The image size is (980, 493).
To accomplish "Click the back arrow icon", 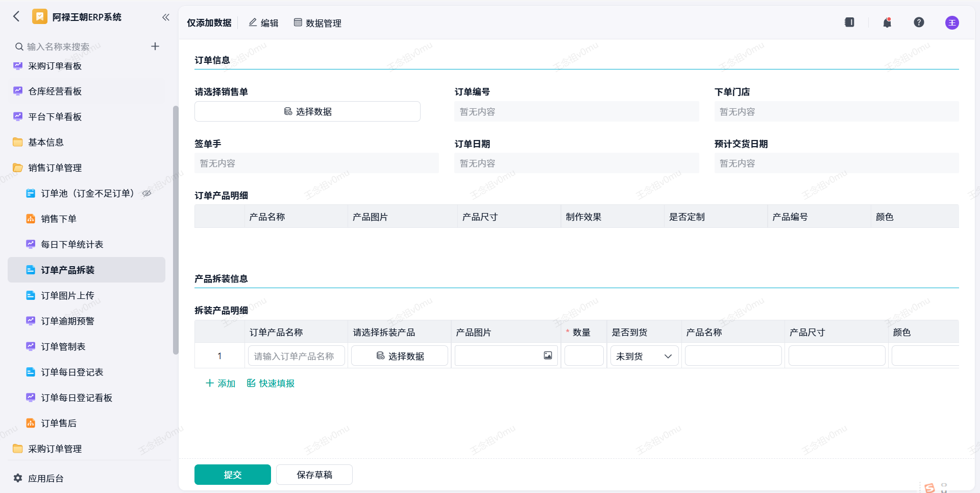I will [16, 17].
